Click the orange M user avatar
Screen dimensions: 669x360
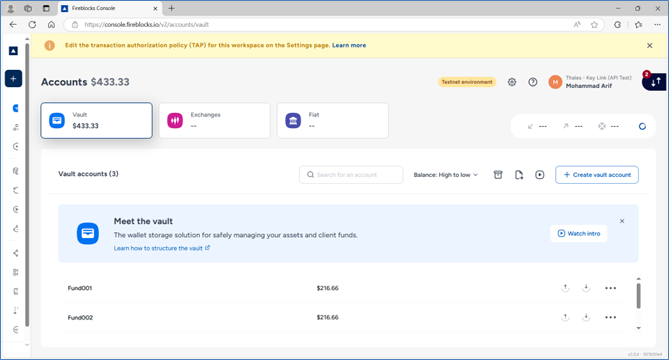pyautogui.click(x=555, y=82)
